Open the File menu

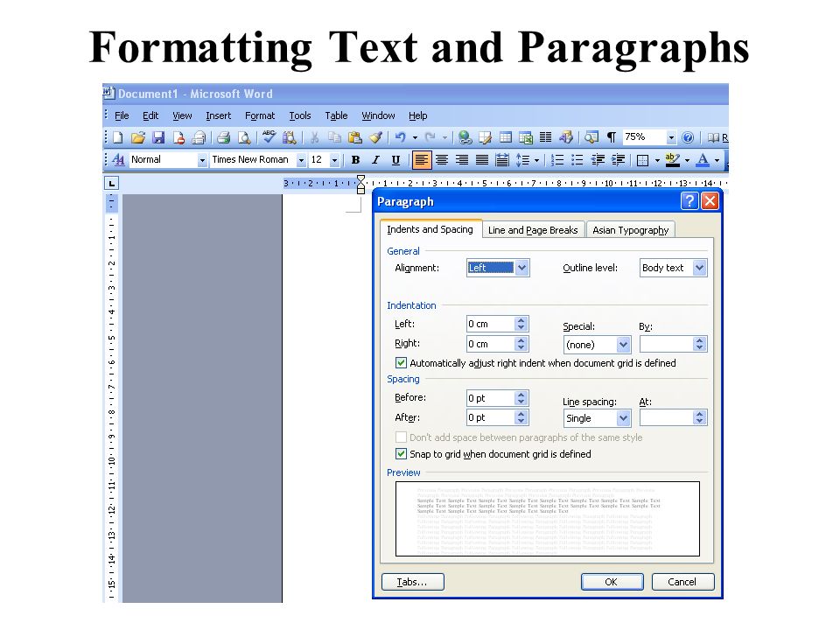pos(122,115)
